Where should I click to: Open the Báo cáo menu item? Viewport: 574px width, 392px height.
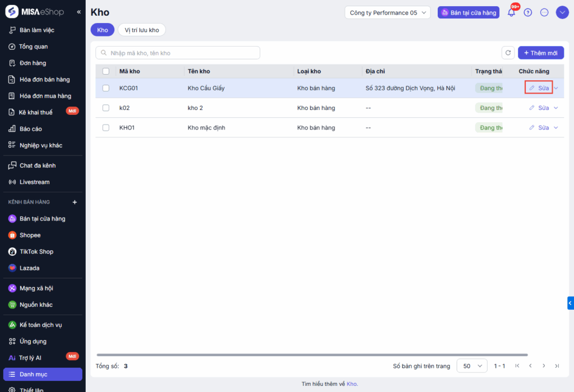coord(30,129)
